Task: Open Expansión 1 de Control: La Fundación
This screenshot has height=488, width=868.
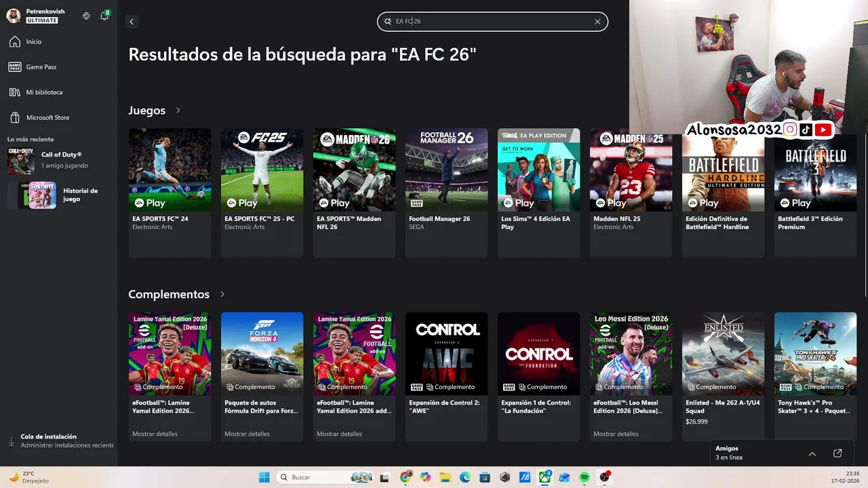Action: 538,376
